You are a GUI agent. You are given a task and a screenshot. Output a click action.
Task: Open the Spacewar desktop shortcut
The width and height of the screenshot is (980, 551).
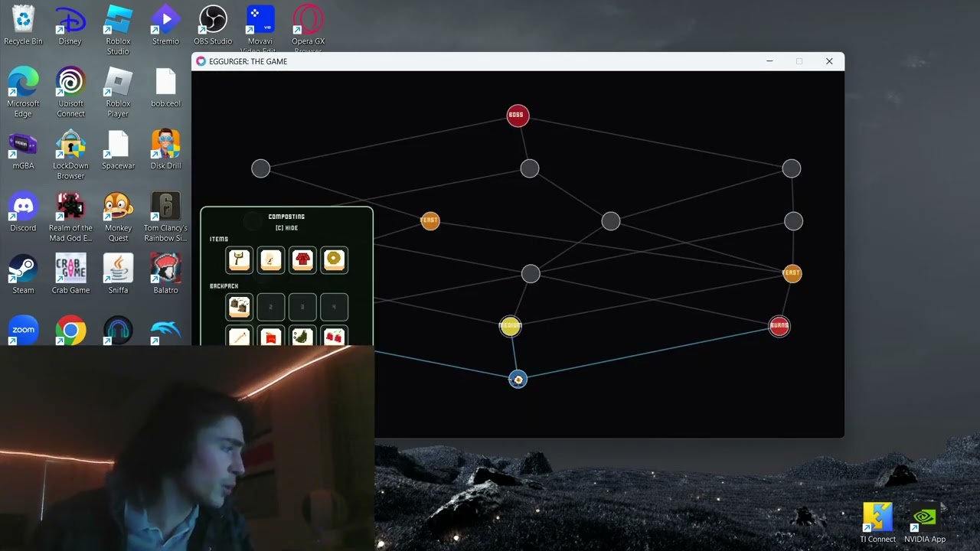118,150
